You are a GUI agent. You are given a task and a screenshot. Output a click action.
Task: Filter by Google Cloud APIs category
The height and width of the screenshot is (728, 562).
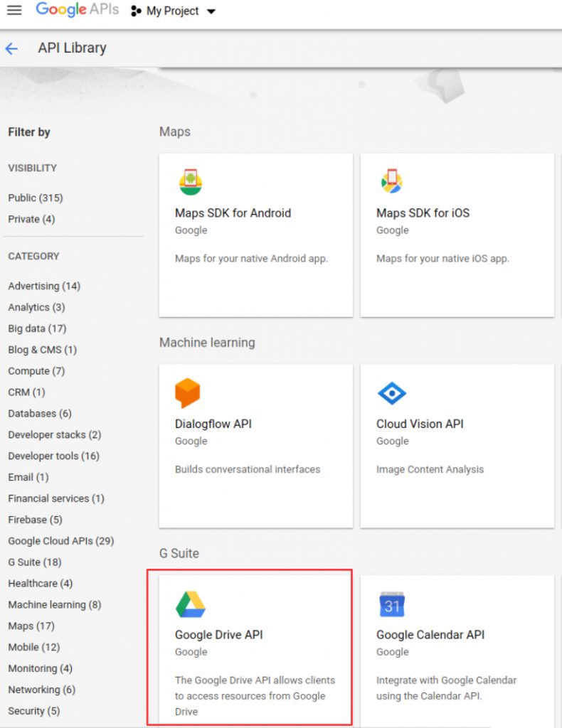tap(61, 541)
